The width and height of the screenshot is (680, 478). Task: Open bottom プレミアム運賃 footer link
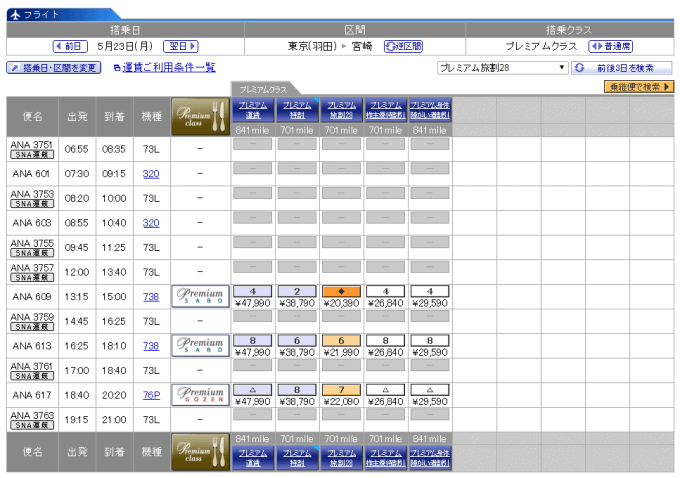coord(253,457)
